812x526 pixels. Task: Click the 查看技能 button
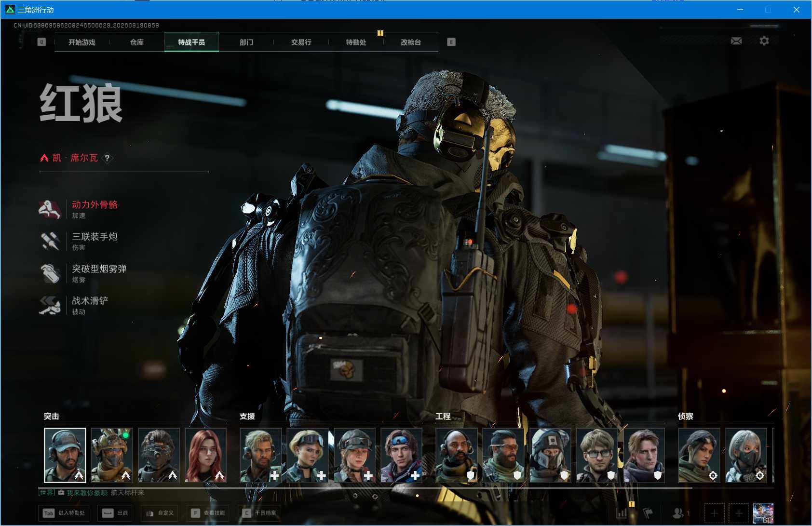pos(208,513)
